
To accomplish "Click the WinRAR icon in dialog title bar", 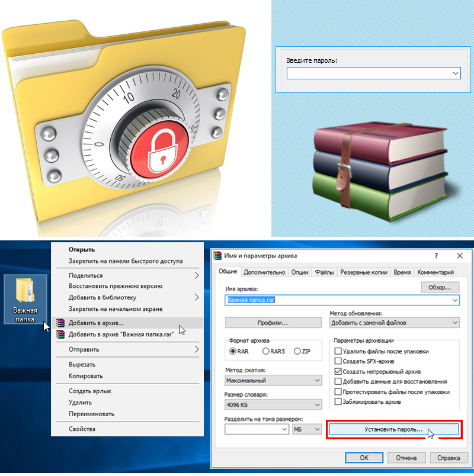I will coord(217,256).
